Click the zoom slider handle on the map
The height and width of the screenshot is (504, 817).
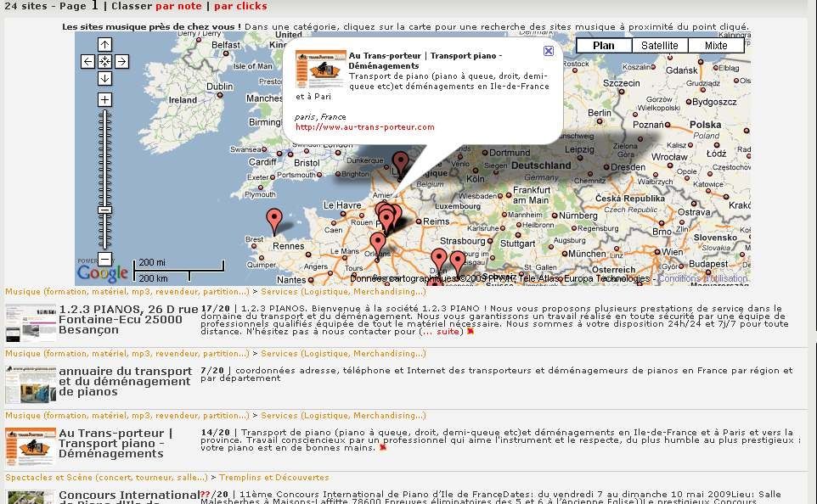(x=104, y=210)
